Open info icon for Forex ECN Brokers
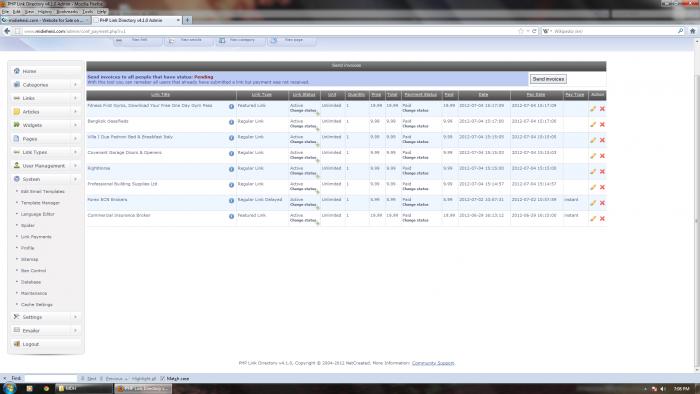This screenshot has height=394, width=700. (231, 201)
